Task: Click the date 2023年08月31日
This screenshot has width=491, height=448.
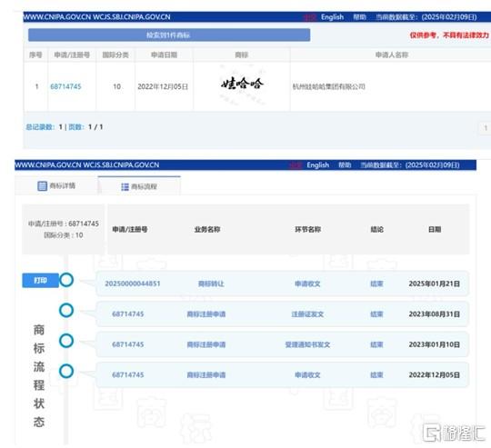Action: (x=435, y=314)
